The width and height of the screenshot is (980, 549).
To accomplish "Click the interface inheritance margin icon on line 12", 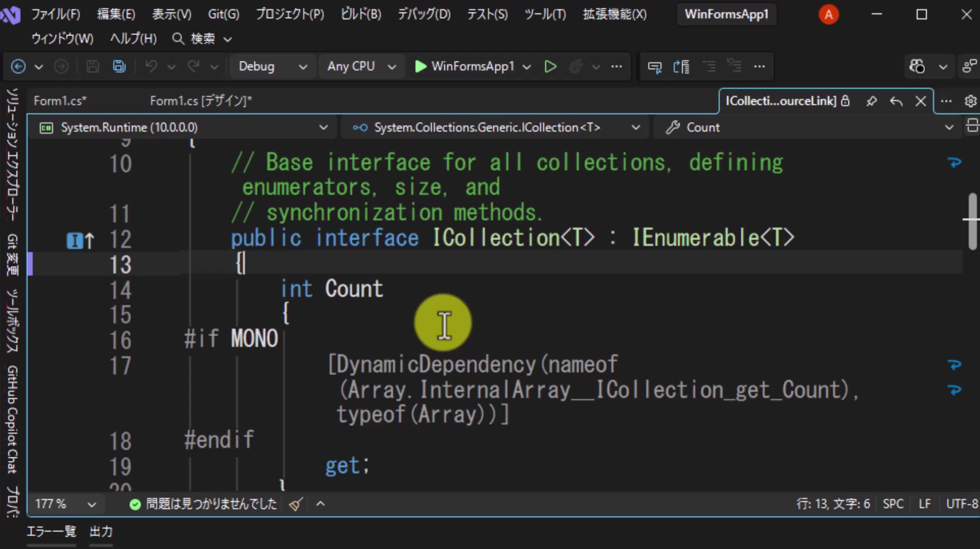I will pos(80,240).
